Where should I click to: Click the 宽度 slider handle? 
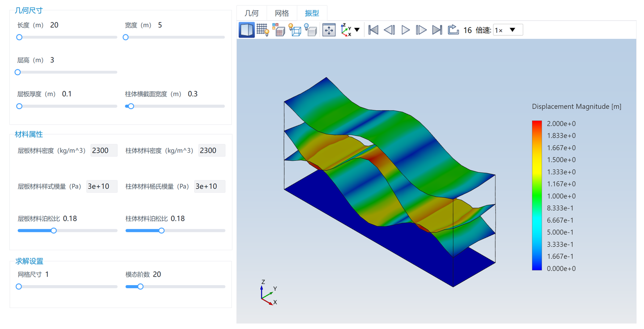click(126, 38)
